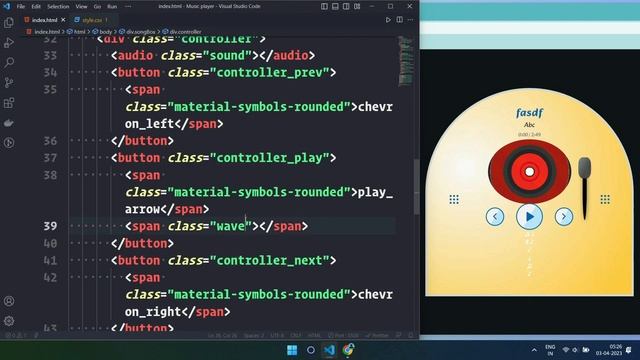The height and width of the screenshot is (360, 640).
Task: Open the taskbar clock and date
Action: click(609, 350)
